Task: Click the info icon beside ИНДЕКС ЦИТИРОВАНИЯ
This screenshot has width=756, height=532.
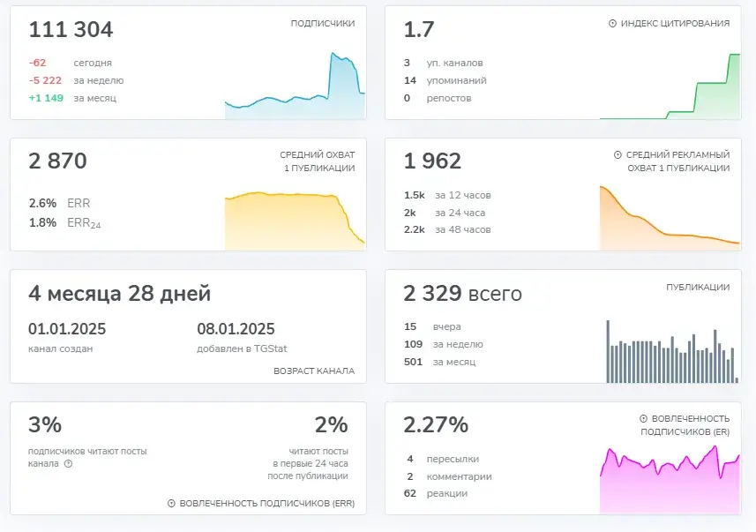Action: pyautogui.click(x=612, y=23)
